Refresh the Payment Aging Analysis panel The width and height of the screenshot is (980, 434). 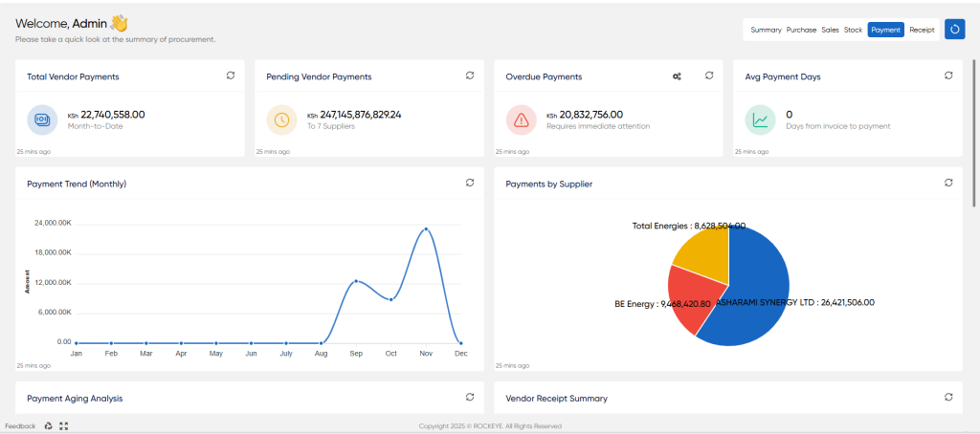click(x=470, y=397)
